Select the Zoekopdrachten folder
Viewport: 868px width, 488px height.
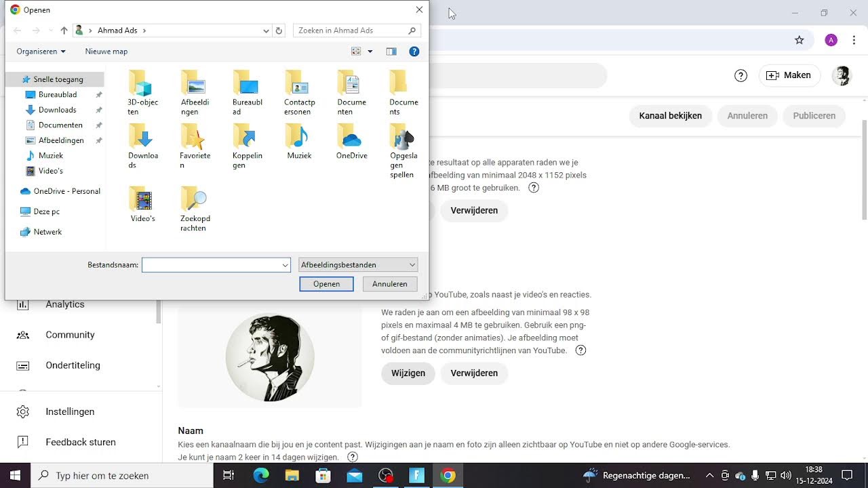click(195, 209)
